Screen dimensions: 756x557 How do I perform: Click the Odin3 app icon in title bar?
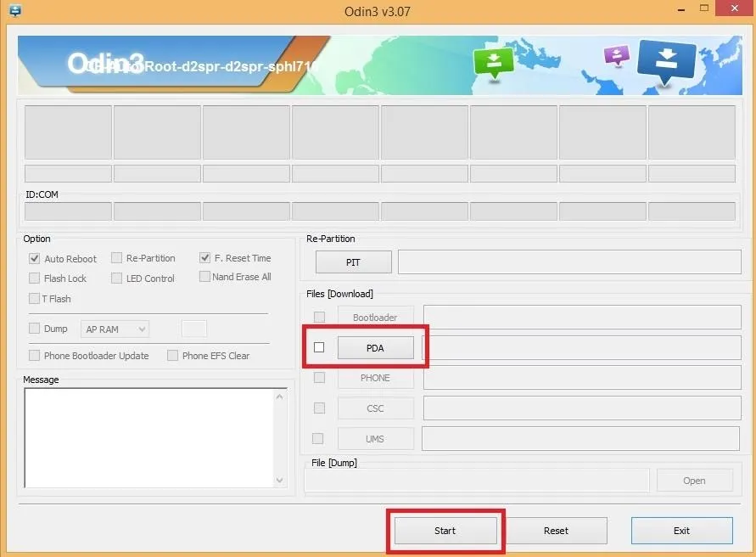click(15, 10)
